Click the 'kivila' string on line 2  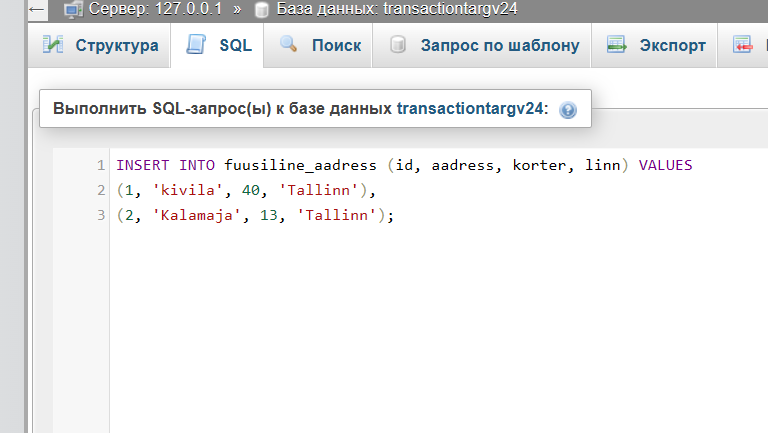pos(188,190)
